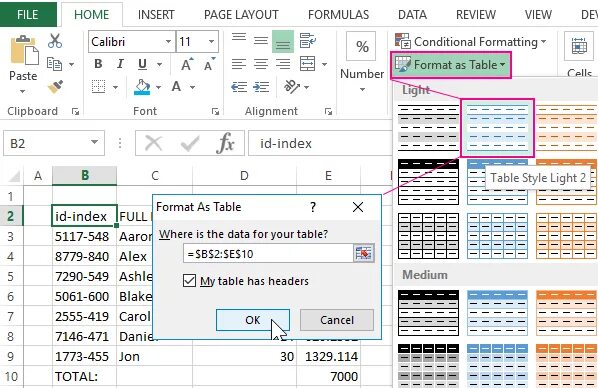Switch to the PAGE LAYOUT tab
The width and height of the screenshot is (598, 388).
241,14
